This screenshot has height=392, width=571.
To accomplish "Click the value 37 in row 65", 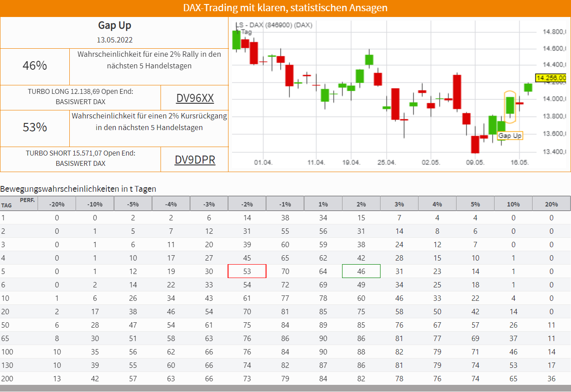I will [513, 338].
